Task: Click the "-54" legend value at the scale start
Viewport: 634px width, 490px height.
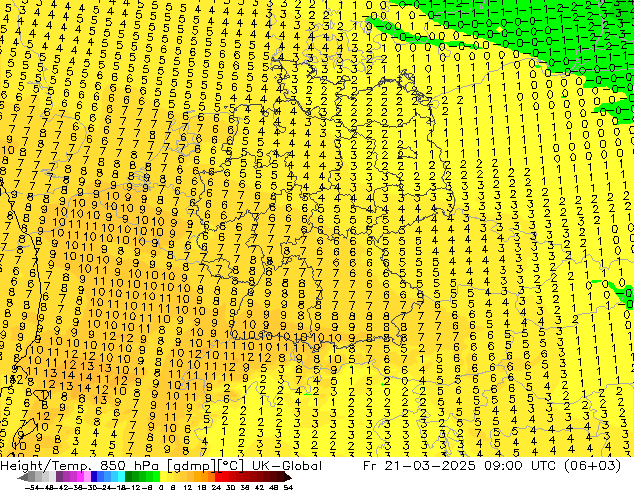Action: (x=32, y=487)
